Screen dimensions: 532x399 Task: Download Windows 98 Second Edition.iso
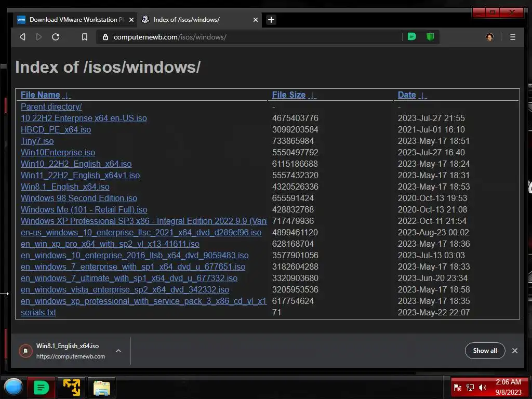coord(79,198)
